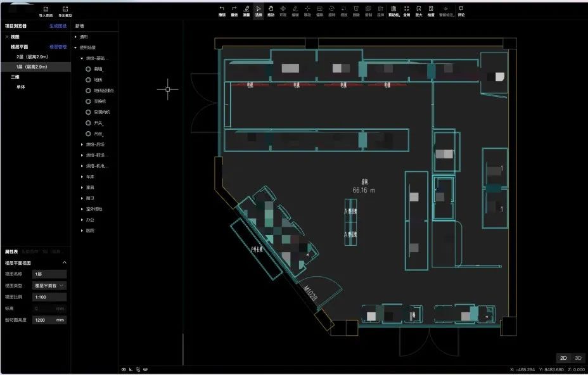Click the 生成图纸 link

58,26
